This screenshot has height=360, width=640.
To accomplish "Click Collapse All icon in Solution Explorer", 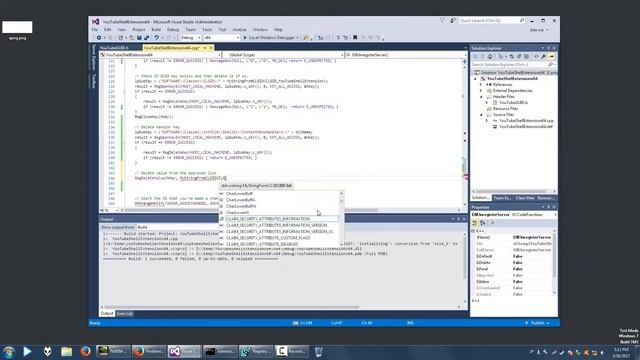I will point(519,56).
